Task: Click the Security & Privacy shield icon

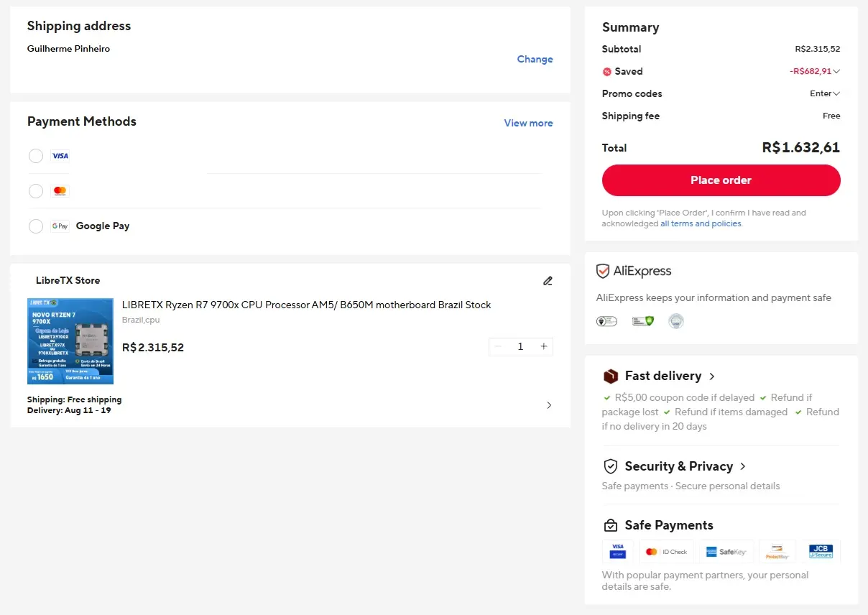Action: coord(611,466)
